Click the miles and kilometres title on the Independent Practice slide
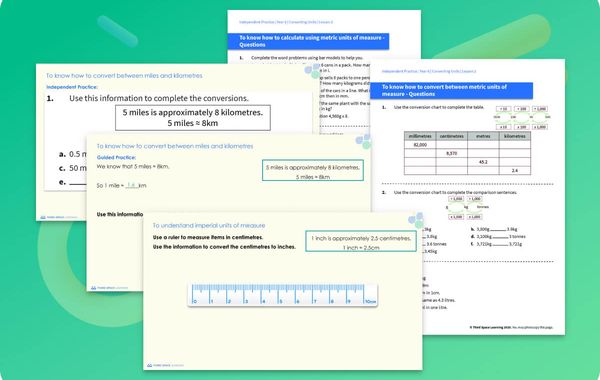The width and height of the screenshot is (600, 380). click(x=124, y=76)
